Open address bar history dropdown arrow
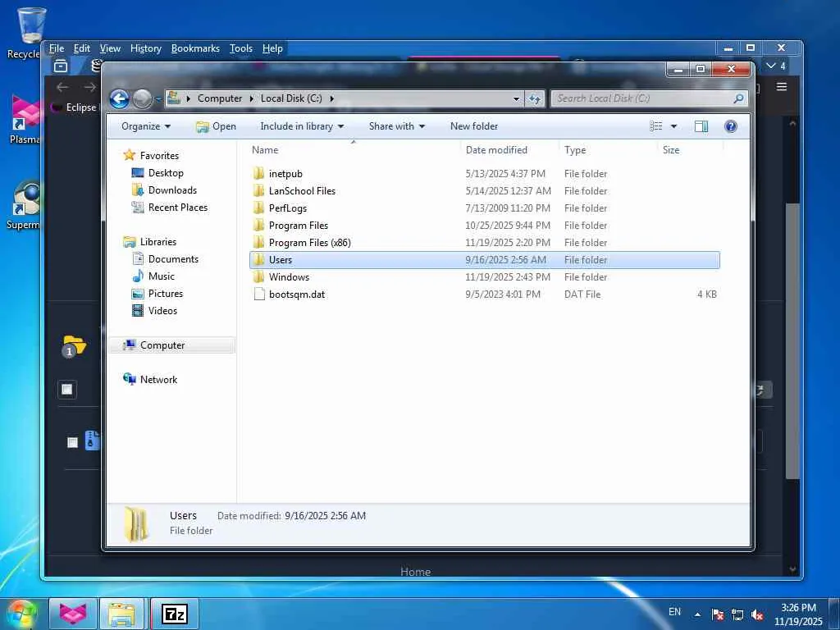 (x=516, y=99)
